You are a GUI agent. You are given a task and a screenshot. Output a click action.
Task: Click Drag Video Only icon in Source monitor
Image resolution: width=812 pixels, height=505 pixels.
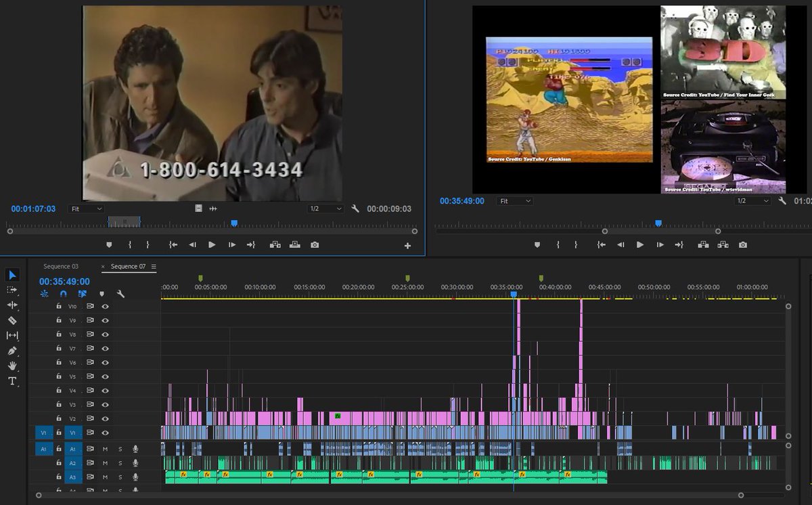click(x=198, y=208)
